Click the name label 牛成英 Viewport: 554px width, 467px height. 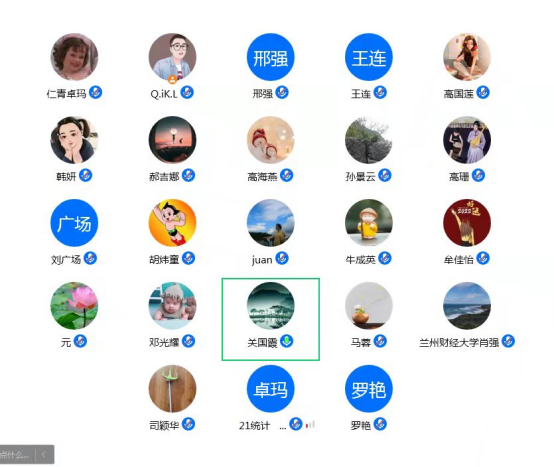(x=360, y=260)
